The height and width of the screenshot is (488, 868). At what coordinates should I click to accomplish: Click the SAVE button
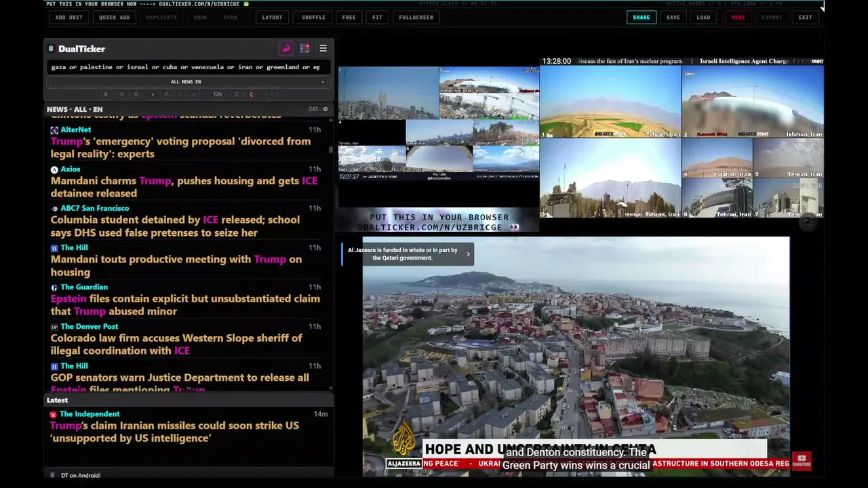673,17
